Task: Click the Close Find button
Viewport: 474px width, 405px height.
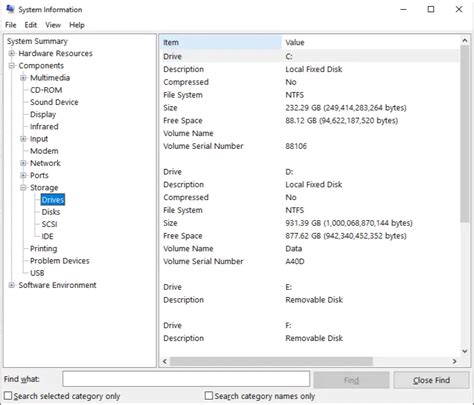Action: point(431,380)
